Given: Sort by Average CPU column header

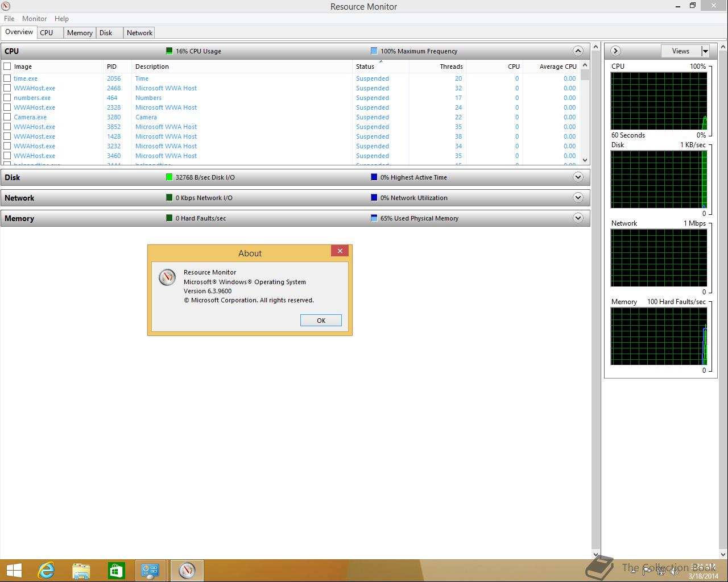Looking at the screenshot, I should [551, 66].
